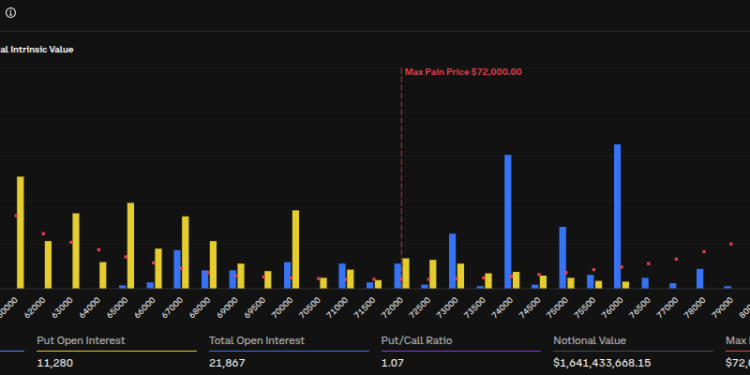Click the blue call bar at 67000 strike
Image resolution: width=750 pixels, height=375 pixels.
coord(177,269)
